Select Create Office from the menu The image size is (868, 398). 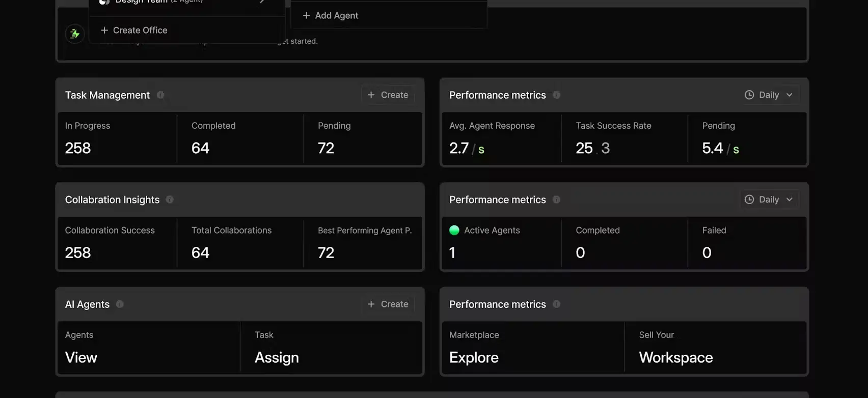point(134,31)
